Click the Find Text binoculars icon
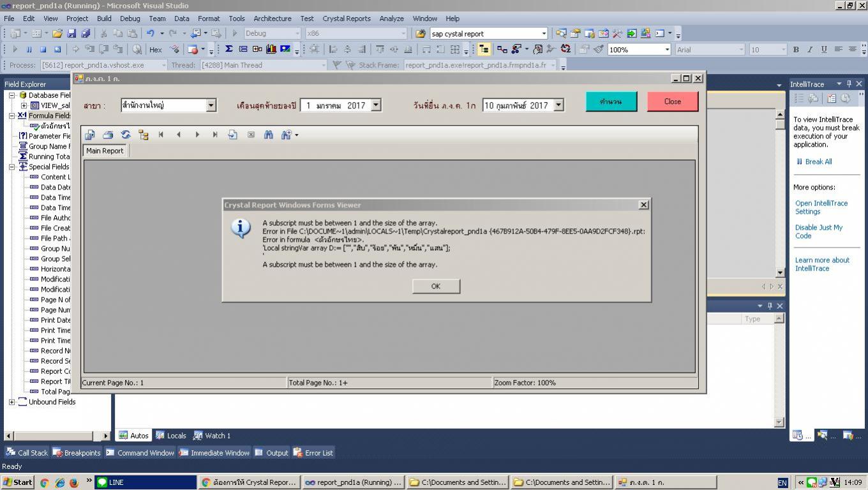 pyautogui.click(x=269, y=135)
